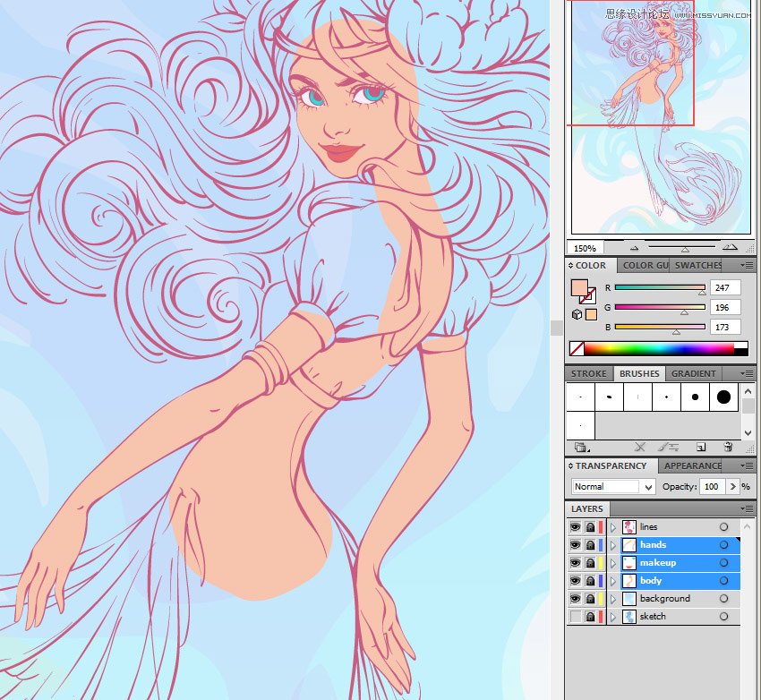Show the hidden sketch layer
Viewport: 761px width, 700px height.
point(575,617)
